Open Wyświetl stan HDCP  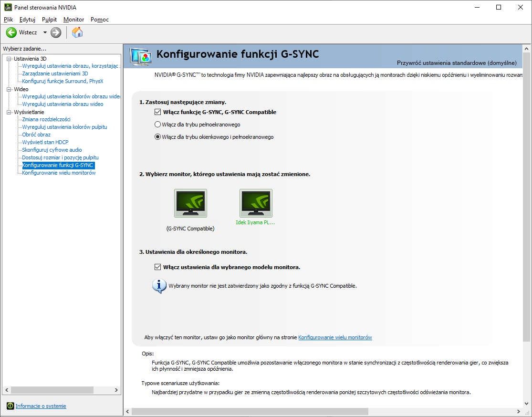(45, 142)
